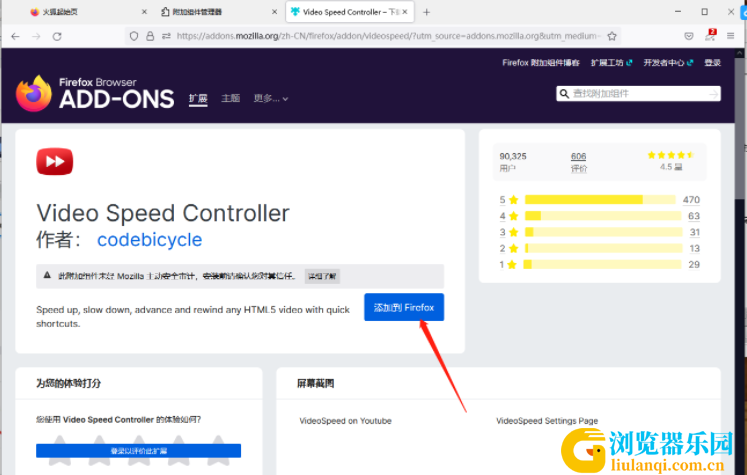Image resolution: width=747 pixels, height=475 pixels.
Task: Submit search with the arrow icon
Action: tap(713, 94)
